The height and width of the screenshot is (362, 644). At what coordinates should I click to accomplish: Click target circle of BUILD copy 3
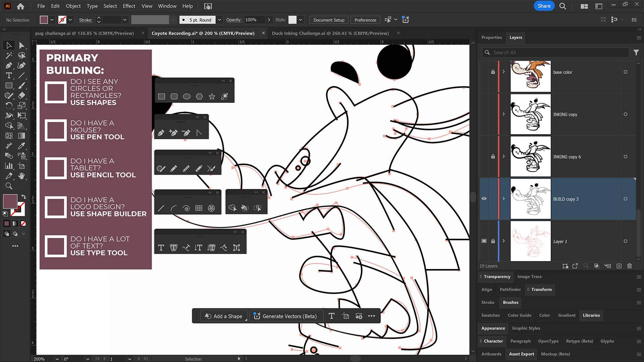coord(626,199)
